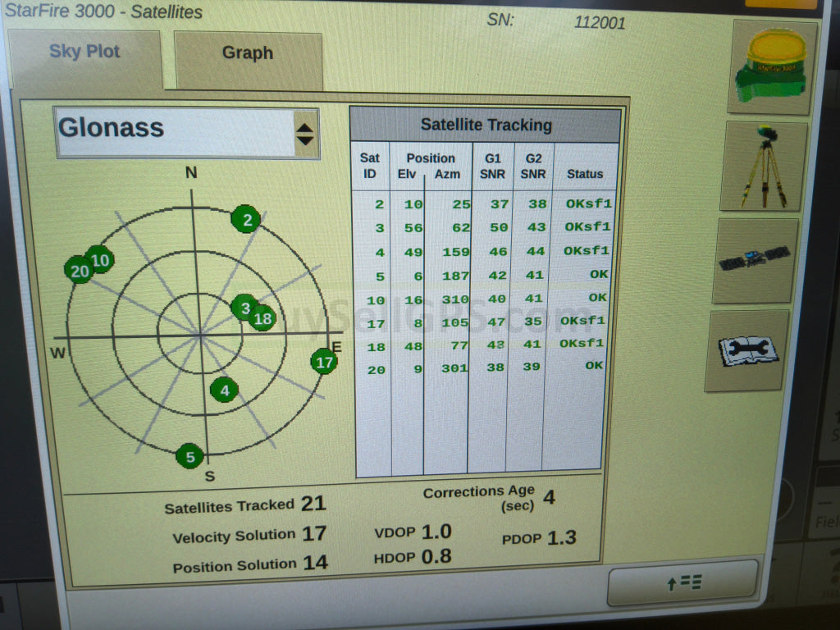Click satellite 4 marker on sky plot
Viewport: 840px width, 630px height.
click(224, 390)
